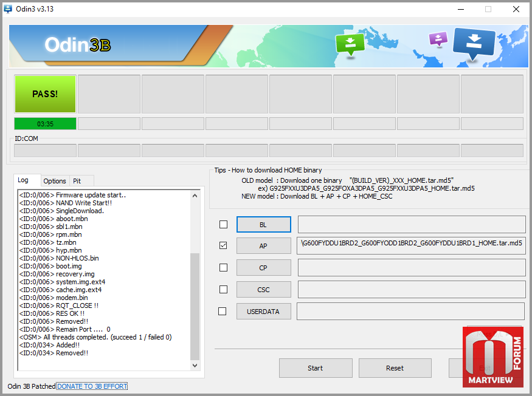The image size is (532, 396).
Task: Select log line 'Firmware update start..'
Action: tap(72, 195)
